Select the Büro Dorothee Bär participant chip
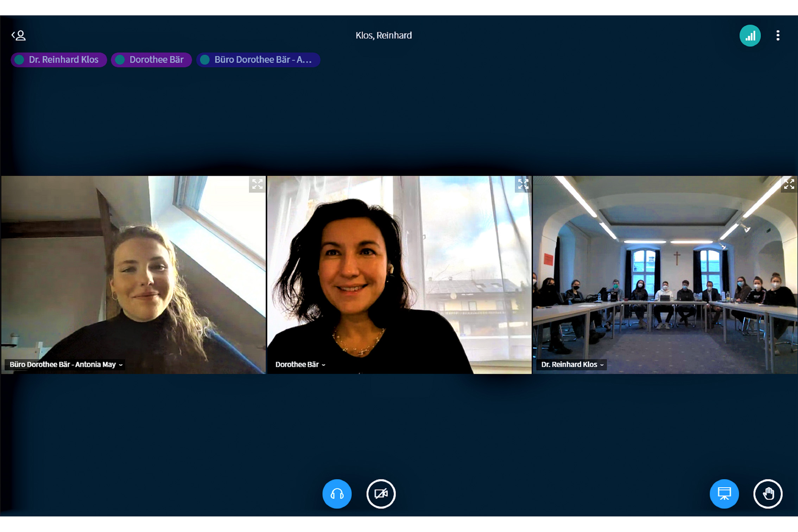 (x=258, y=60)
